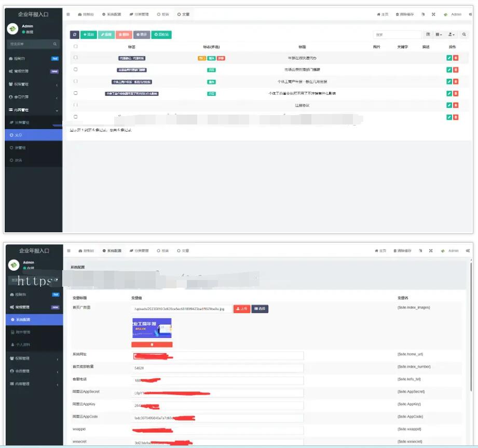Tick the select-all checkbox in the article table header
The image size is (478, 448).
(76, 47)
